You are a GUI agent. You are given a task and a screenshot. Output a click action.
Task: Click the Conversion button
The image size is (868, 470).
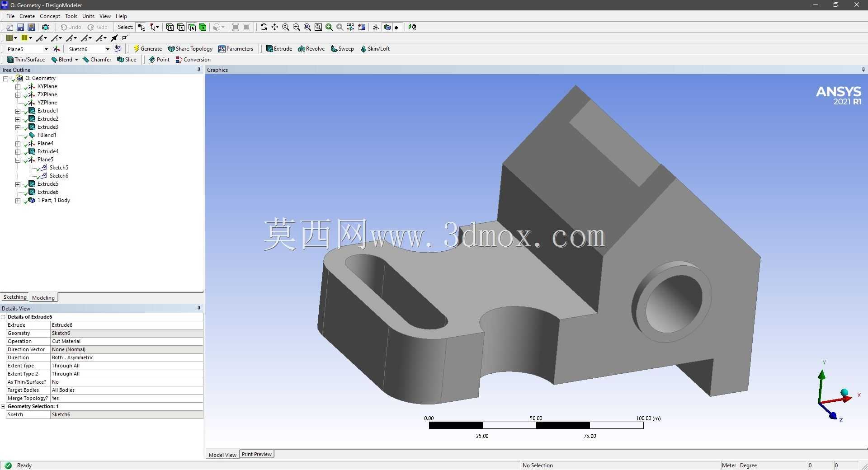193,60
